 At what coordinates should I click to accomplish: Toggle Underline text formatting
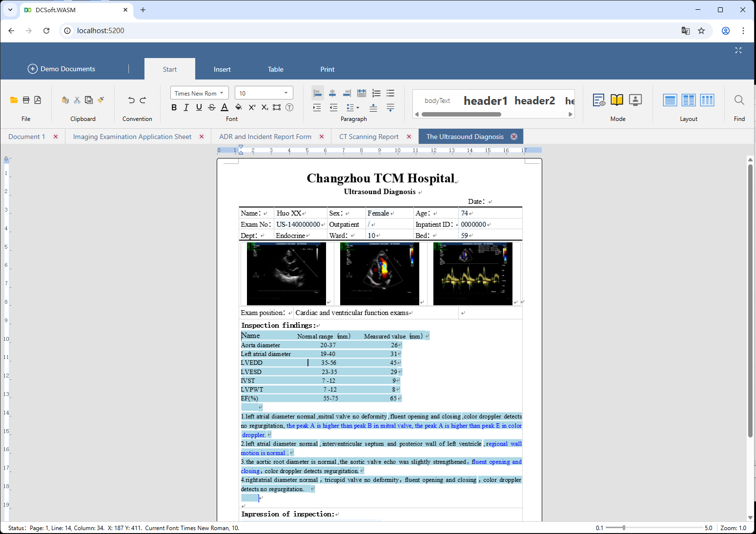tap(199, 107)
